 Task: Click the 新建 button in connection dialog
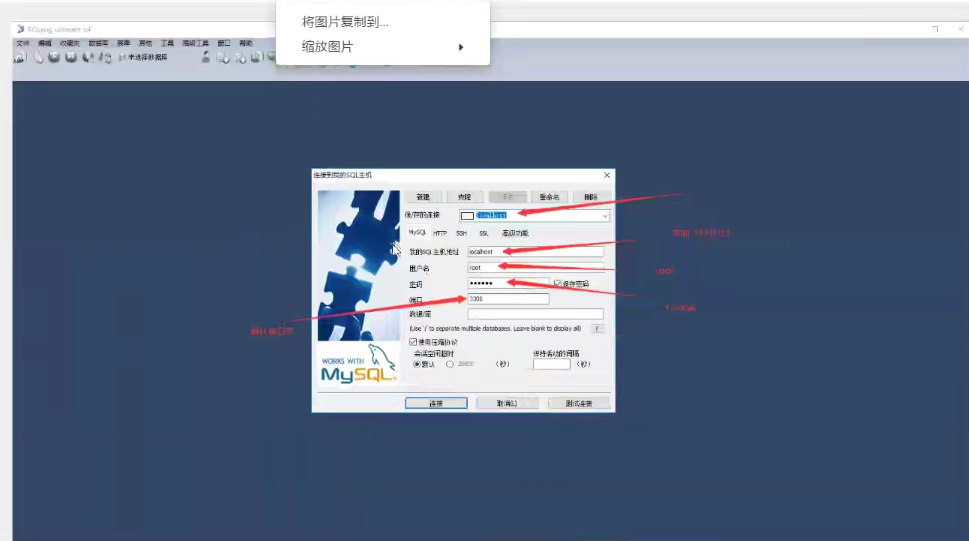[x=423, y=197]
